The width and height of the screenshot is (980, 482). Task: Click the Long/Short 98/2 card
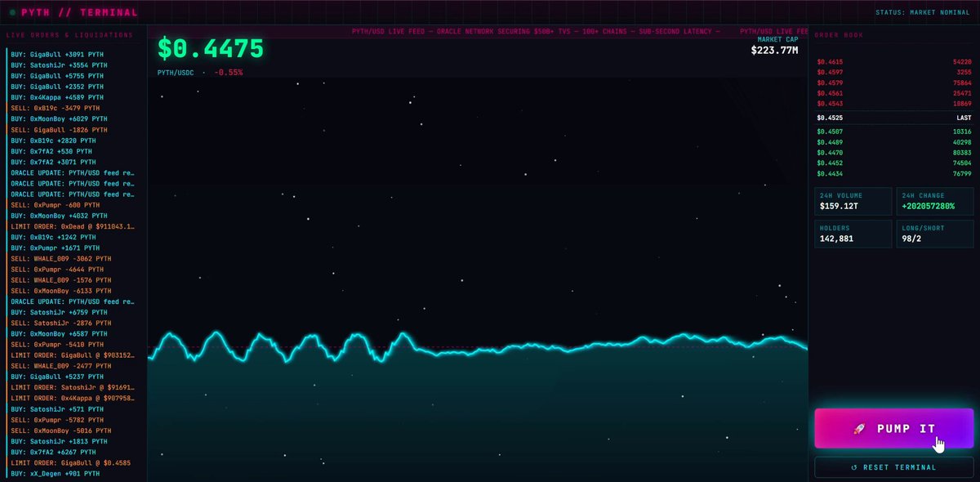934,234
